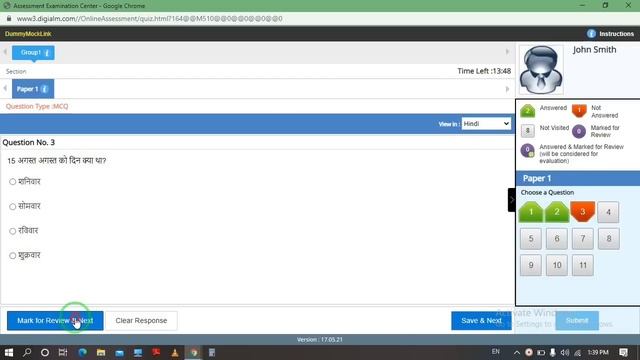Click the Answered legend icon

527,111
